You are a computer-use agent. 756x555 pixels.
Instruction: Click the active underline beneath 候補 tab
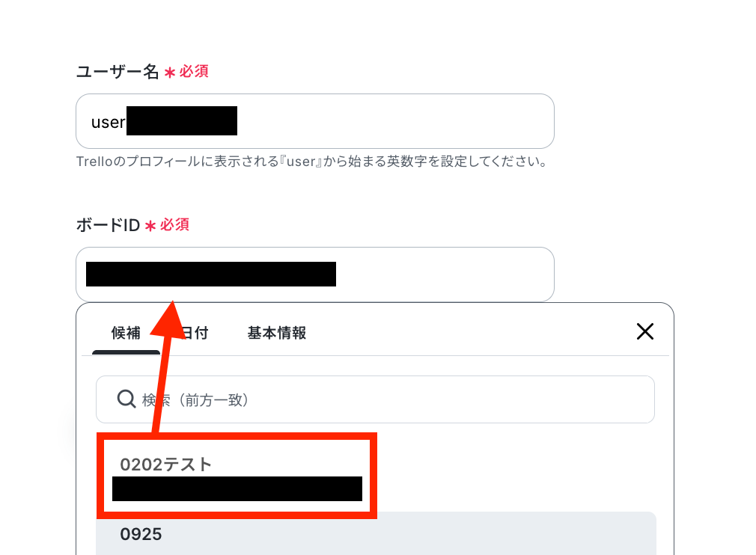pyautogui.click(x=126, y=352)
